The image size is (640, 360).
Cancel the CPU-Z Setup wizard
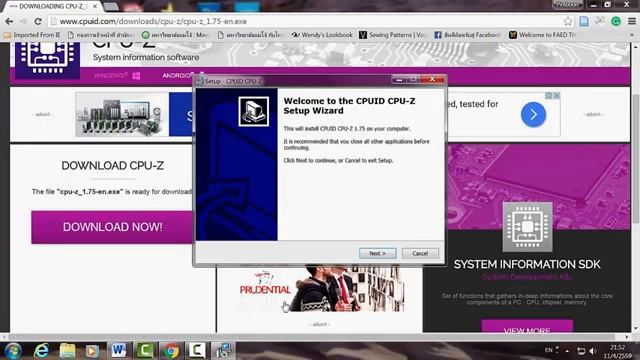(420, 253)
